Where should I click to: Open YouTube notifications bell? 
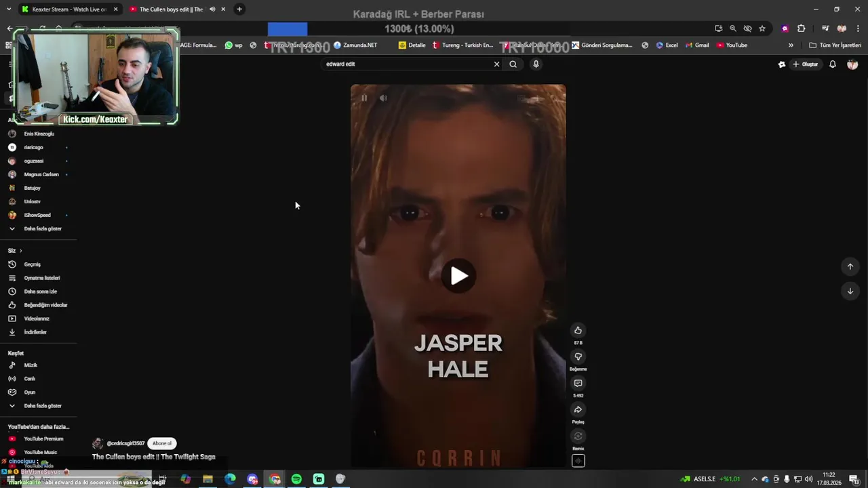point(833,64)
